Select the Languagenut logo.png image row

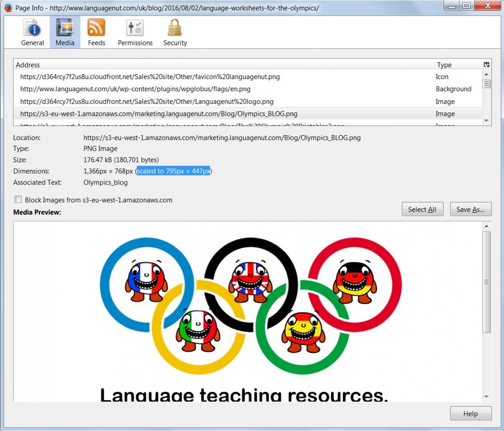[x=147, y=101]
